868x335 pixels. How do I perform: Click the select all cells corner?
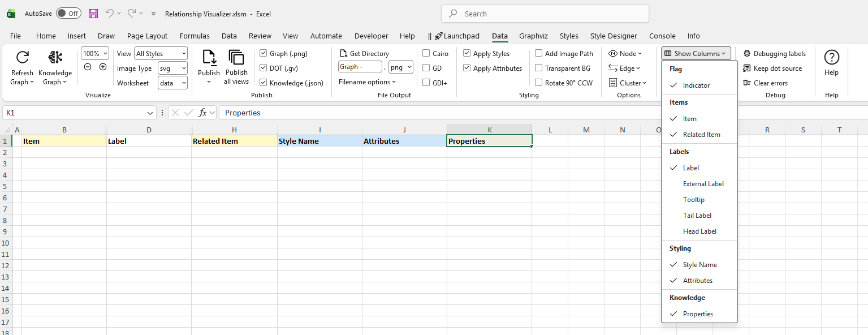(6, 130)
